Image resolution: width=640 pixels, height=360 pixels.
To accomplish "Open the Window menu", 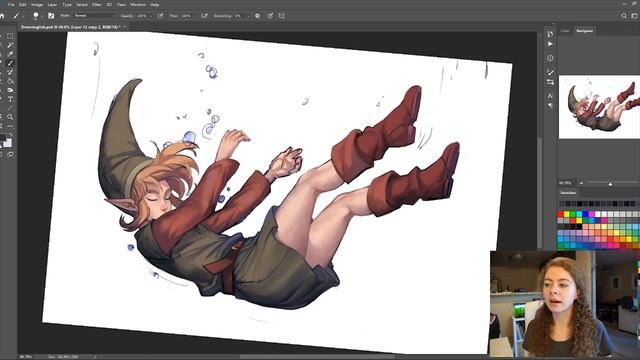I will pos(138,4).
